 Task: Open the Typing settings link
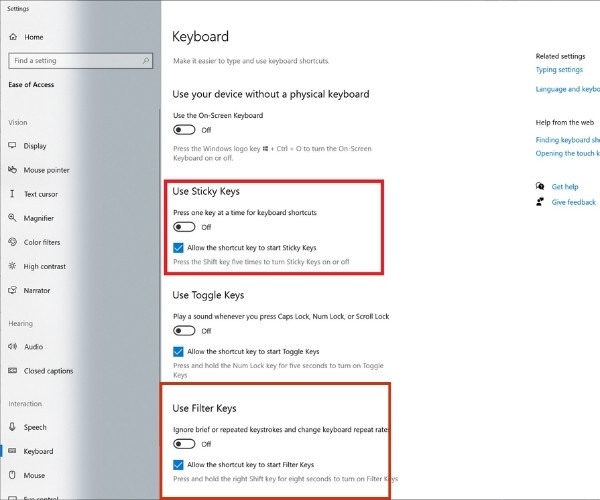coord(559,70)
